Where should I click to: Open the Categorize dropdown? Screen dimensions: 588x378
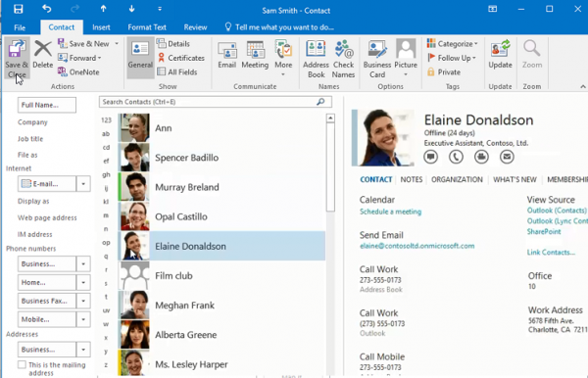click(476, 43)
